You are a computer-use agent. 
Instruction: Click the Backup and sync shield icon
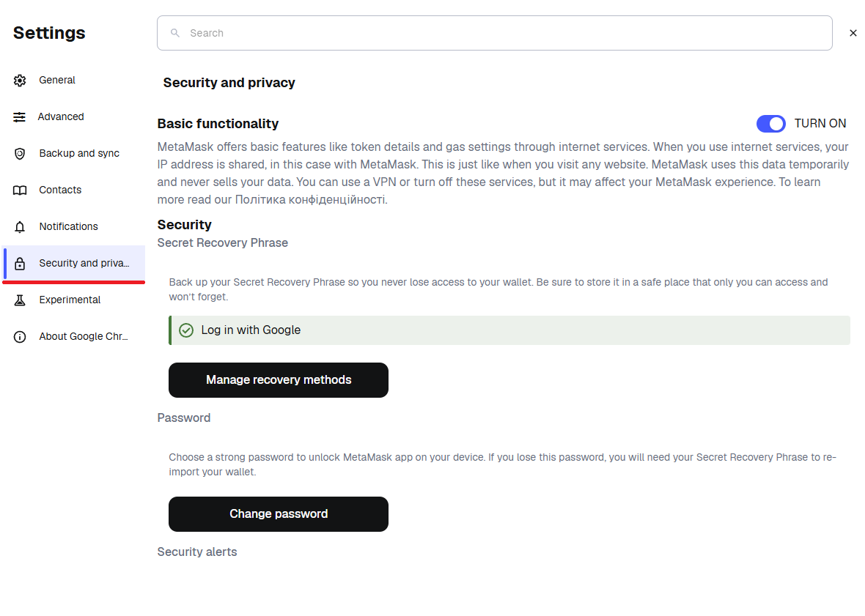point(20,154)
